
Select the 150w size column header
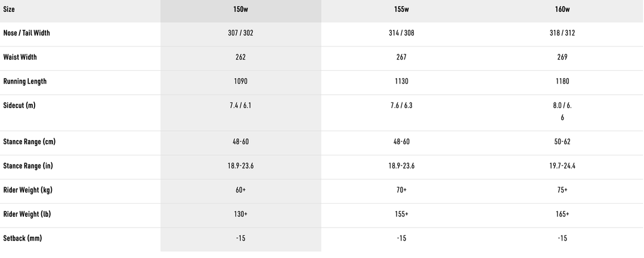[241, 9]
